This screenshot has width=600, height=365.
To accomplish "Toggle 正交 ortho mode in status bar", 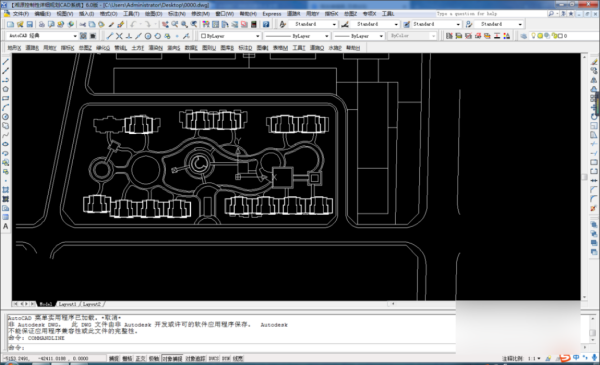I will click(x=140, y=358).
